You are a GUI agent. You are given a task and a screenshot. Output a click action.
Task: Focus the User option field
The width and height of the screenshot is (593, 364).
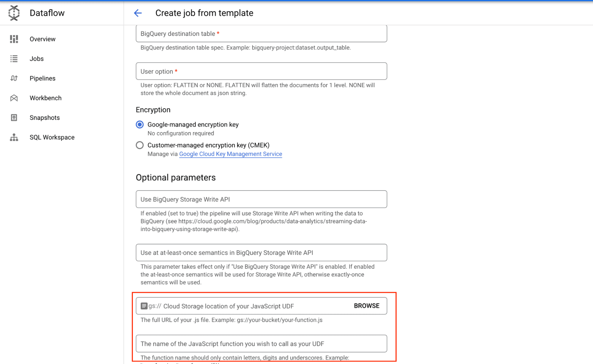click(261, 71)
